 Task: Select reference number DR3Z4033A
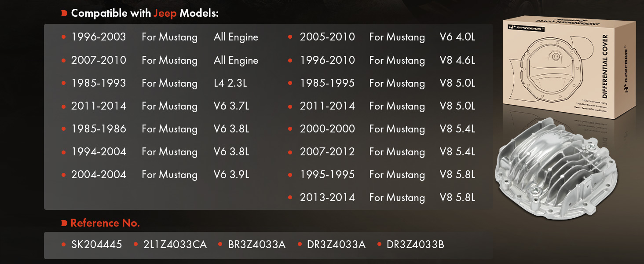point(336,245)
